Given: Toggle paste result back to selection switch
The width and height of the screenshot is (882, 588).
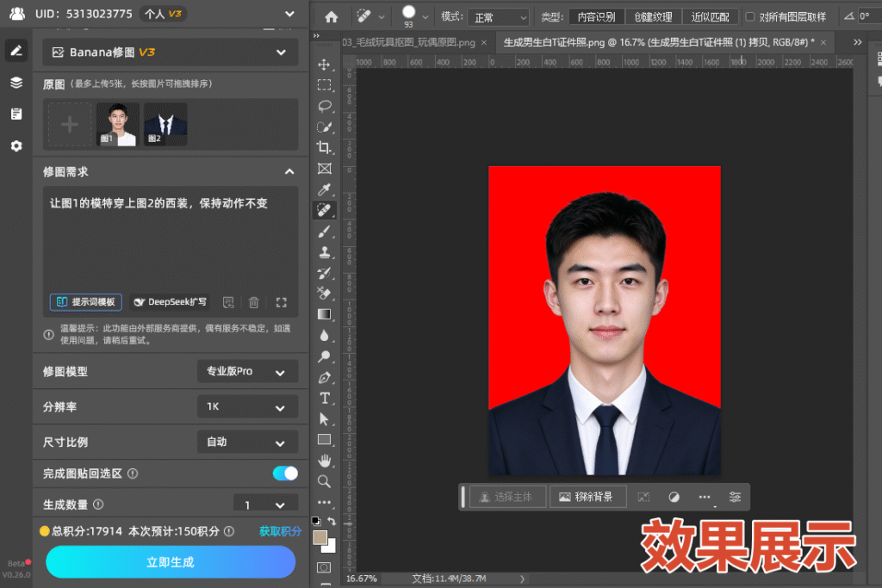Looking at the screenshot, I should (x=285, y=473).
